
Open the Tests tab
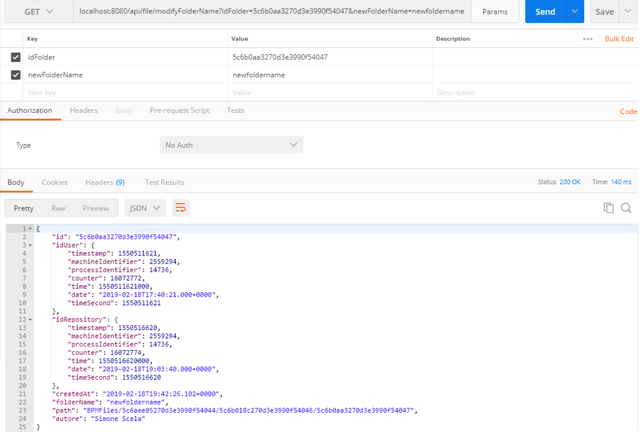(236, 110)
